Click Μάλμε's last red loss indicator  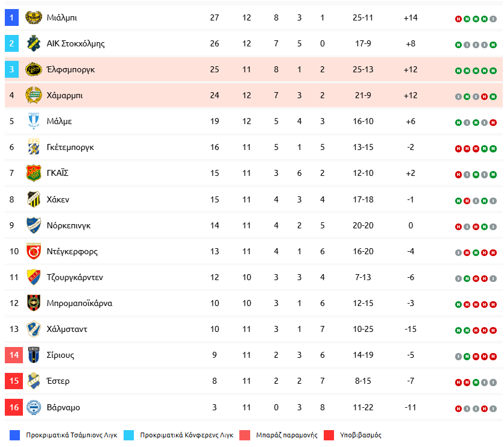(493, 123)
